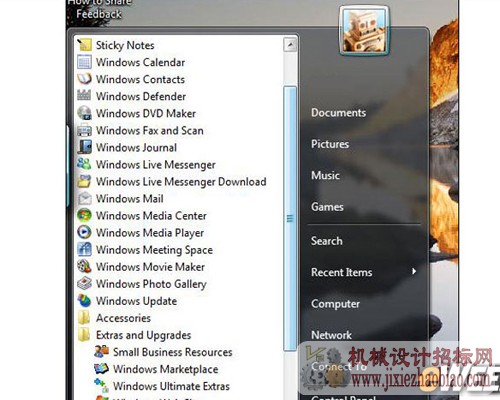Open Computer from the Start menu
500x400 pixels.
(x=335, y=304)
